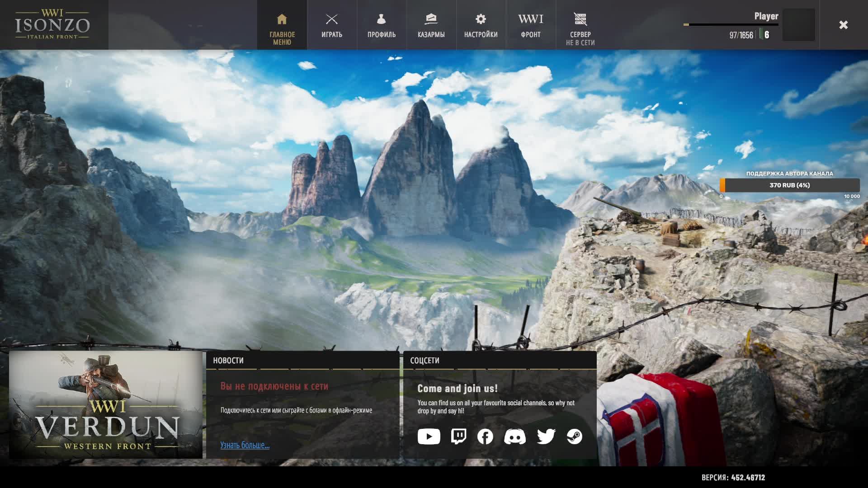Click the Player avatar box
Viewport: 868px width, 488px height.
[x=799, y=25]
